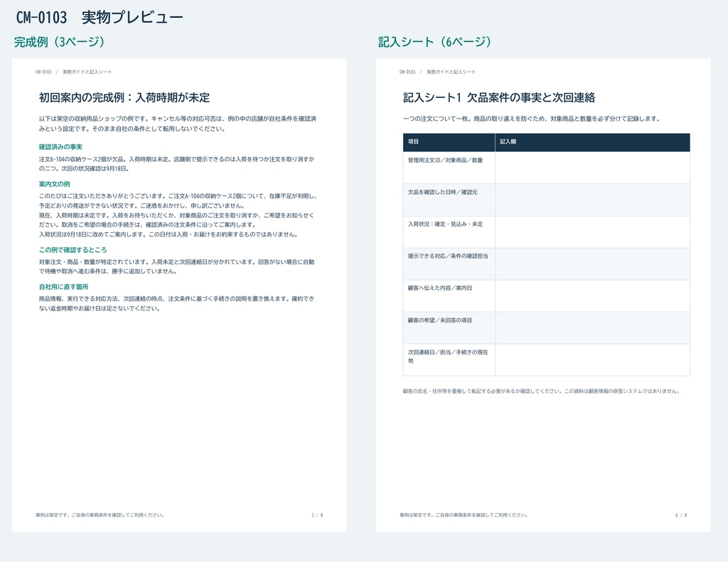Select row '入荷状況：確定・見込み・未定'
This screenshot has height=562, width=728.
(547, 232)
